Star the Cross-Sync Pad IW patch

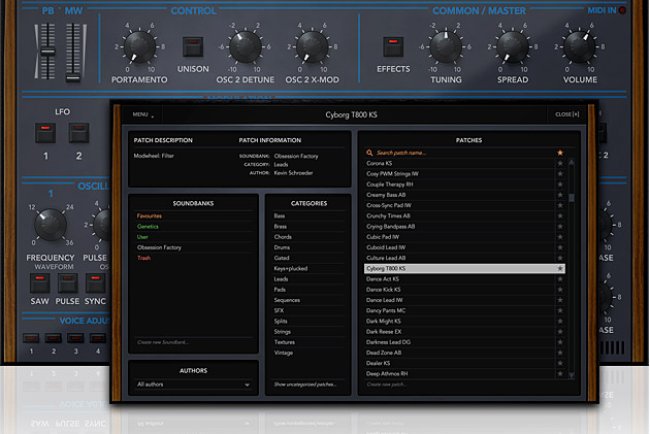coord(560,205)
